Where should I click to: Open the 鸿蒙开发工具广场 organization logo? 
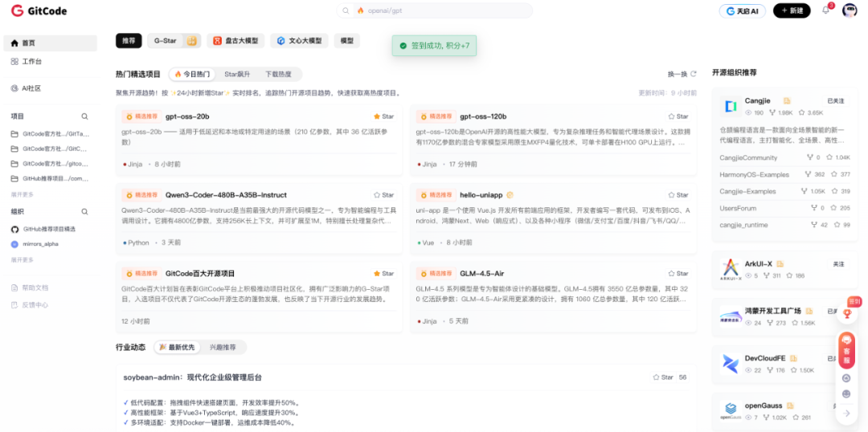pyautogui.click(x=730, y=316)
